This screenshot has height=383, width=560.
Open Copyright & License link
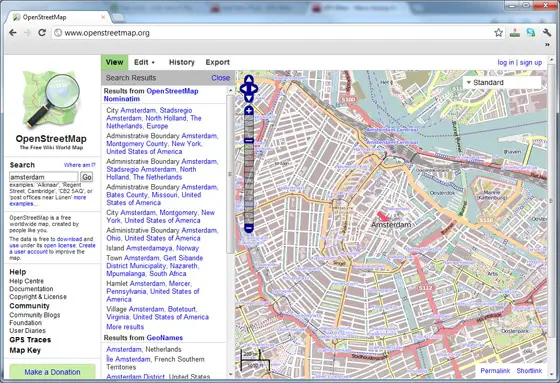(38, 297)
